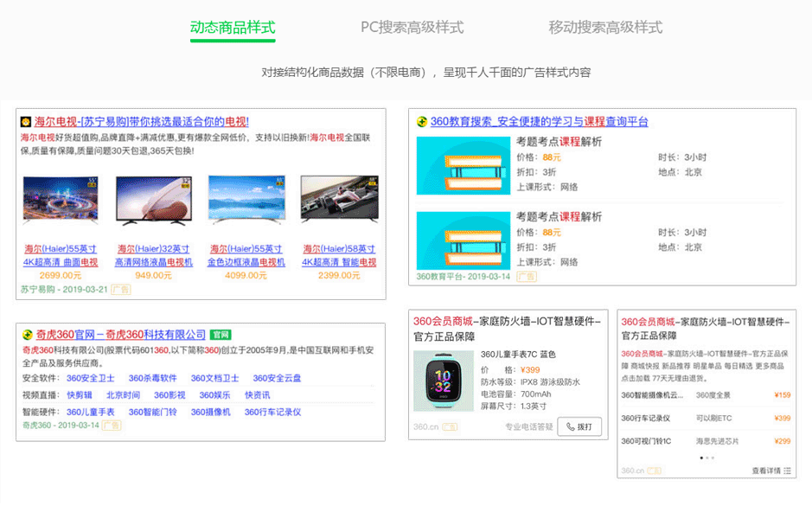Screen dimensions: 812x525
Task: Click the 奇虎360 - 2019-03-14 source text
Action: [61, 425]
